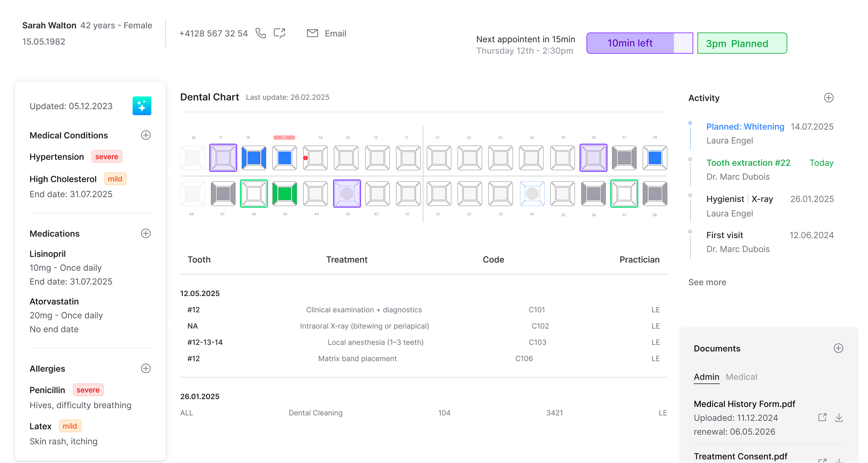Screen dimensions: 868x463
Task: Add a new activity entry
Action: 829,98
